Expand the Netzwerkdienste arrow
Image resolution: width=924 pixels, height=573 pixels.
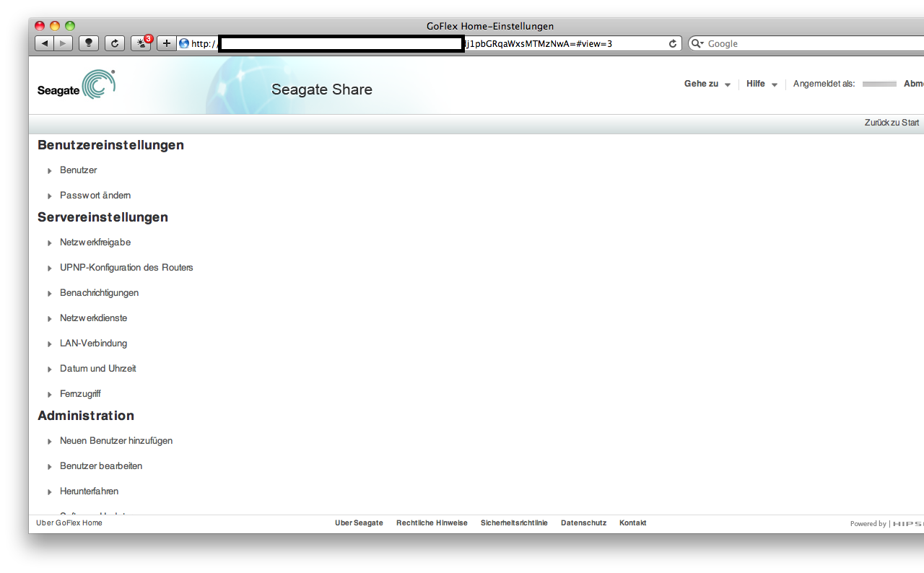50,319
